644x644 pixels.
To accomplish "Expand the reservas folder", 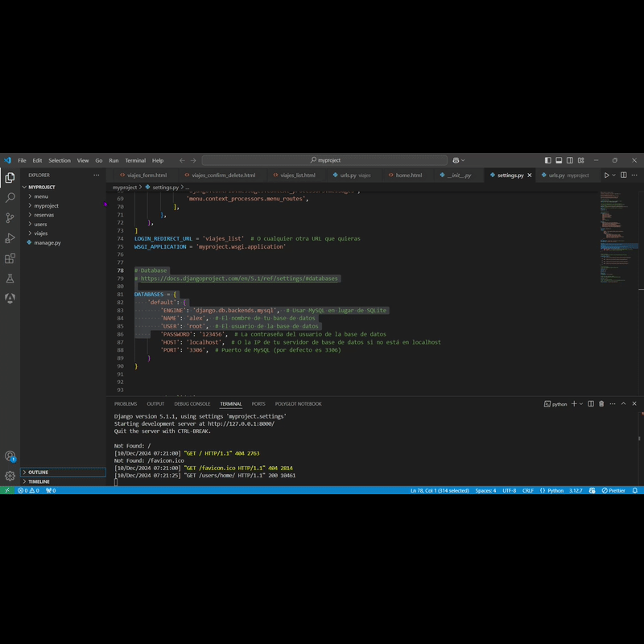I will 44,215.
